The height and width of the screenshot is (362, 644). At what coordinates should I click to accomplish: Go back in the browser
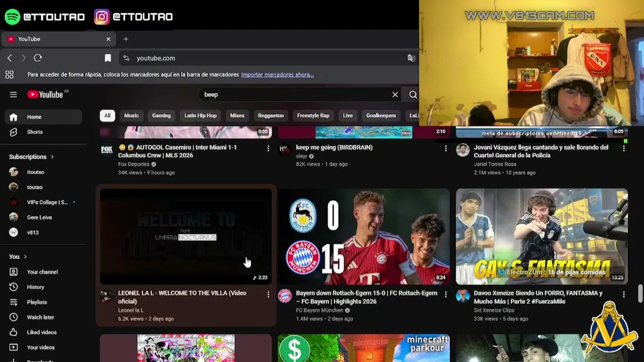click(10, 58)
